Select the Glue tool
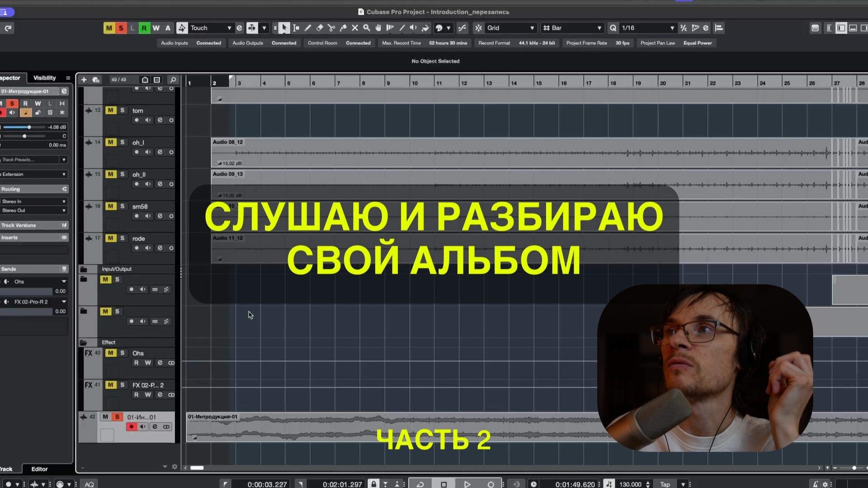Image resolution: width=868 pixels, height=488 pixels. (x=343, y=28)
